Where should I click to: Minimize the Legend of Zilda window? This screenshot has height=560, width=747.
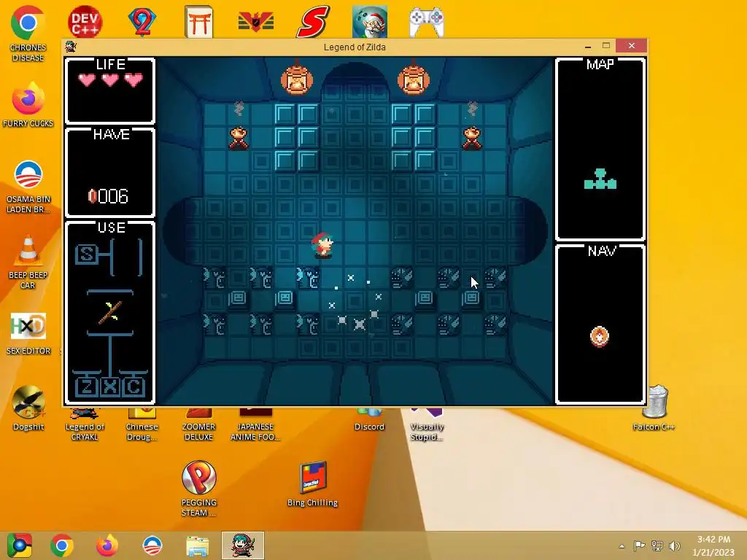click(588, 46)
